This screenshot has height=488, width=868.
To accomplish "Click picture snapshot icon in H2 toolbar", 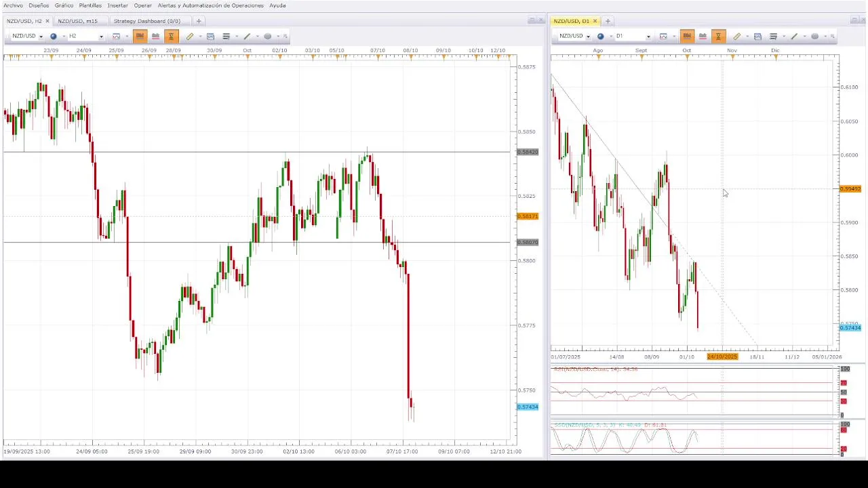I will pos(210,37).
